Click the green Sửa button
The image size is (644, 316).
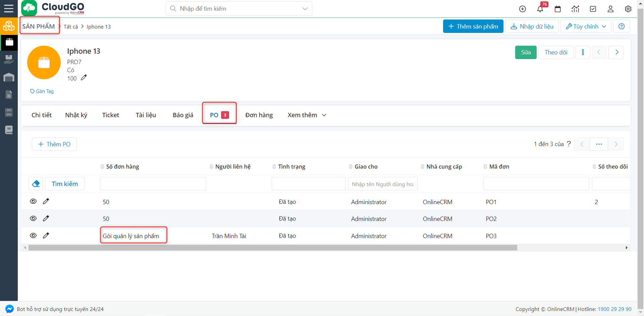pos(526,52)
